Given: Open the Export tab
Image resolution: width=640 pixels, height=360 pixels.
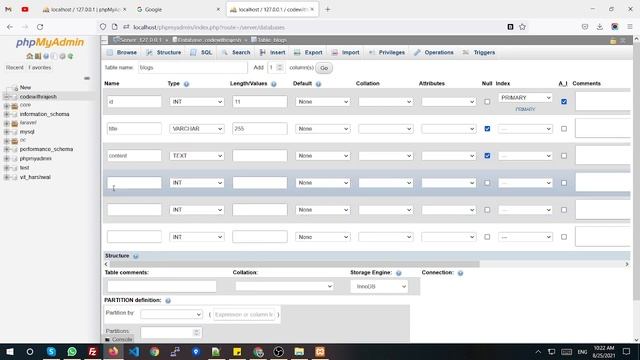Looking at the screenshot, I should (x=308, y=52).
